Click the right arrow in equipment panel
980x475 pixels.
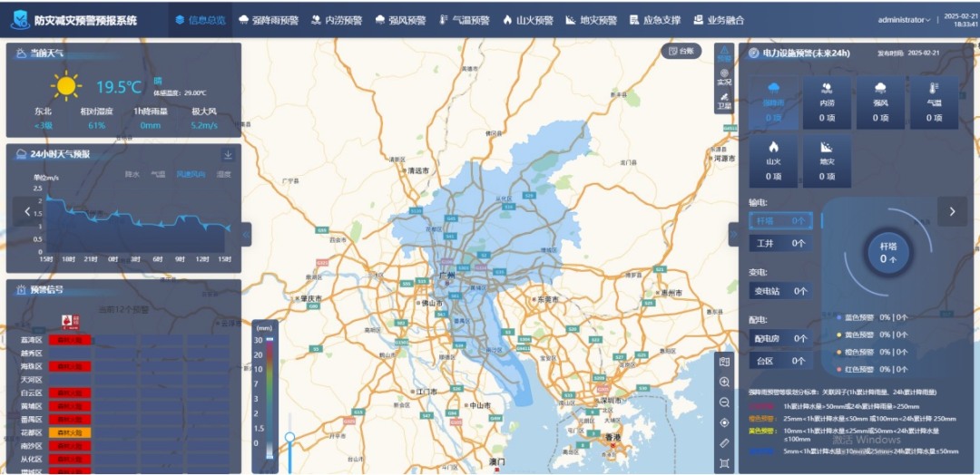pyautogui.click(x=952, y=211)
